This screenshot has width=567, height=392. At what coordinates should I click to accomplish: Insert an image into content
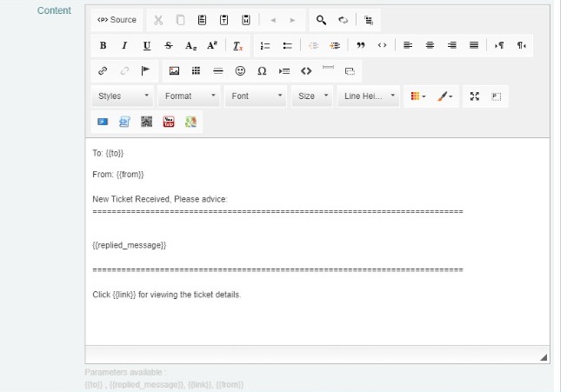click(174, 70)
